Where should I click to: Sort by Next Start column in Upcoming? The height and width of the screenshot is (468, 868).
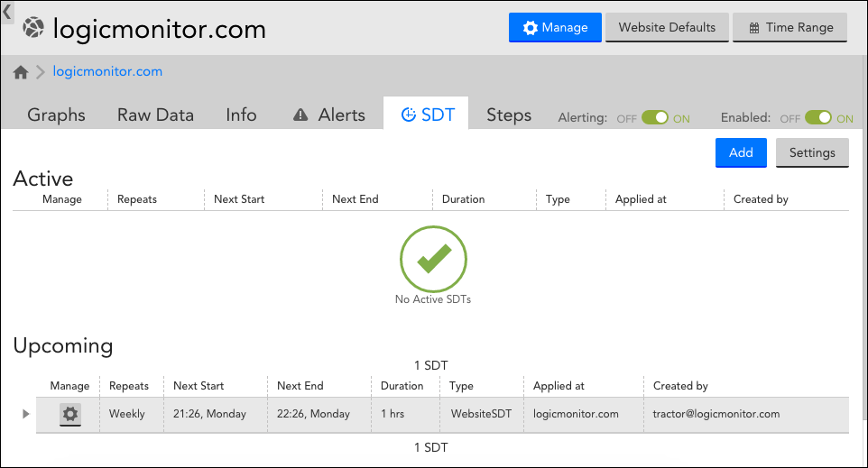pos(199,386)
